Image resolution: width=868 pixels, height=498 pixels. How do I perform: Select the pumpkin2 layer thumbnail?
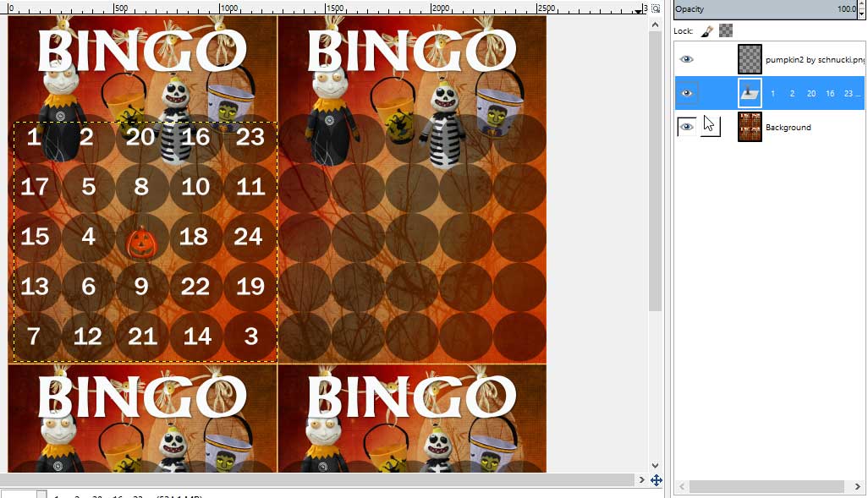point(750,59)
